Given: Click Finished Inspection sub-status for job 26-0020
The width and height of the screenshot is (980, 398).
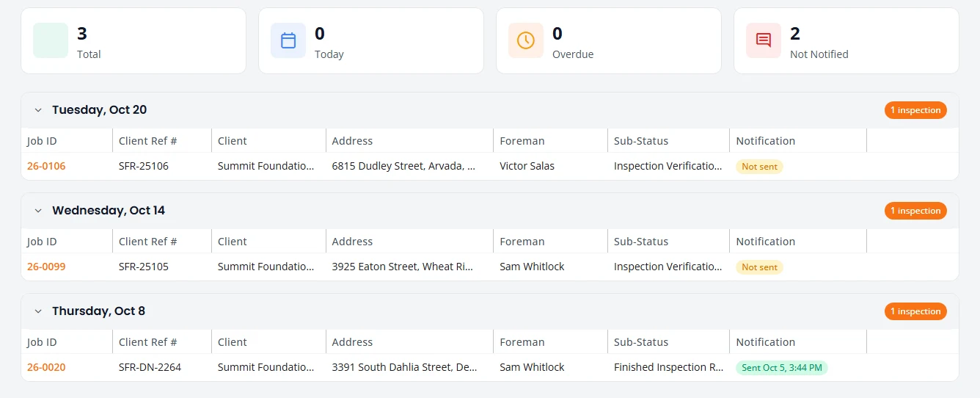Looking at the screenshot, I should click(669, 367).
